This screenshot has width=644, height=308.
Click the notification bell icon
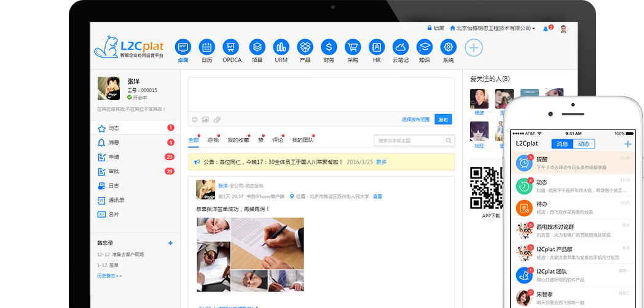[x=546, y=29]
